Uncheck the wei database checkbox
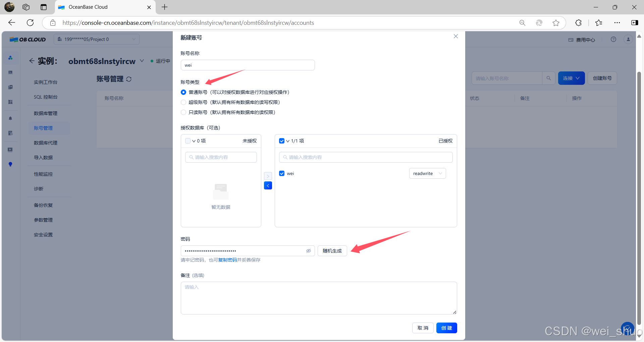Image resolution: width=644 pixels, height=342 pixels. pos(282,173)
